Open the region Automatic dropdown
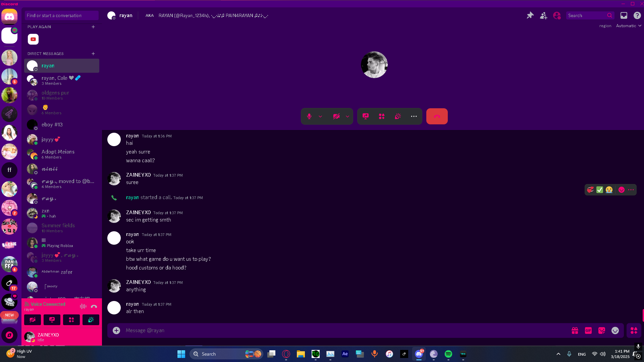Viewport: 644px width, 362px height. click(629, 26)
